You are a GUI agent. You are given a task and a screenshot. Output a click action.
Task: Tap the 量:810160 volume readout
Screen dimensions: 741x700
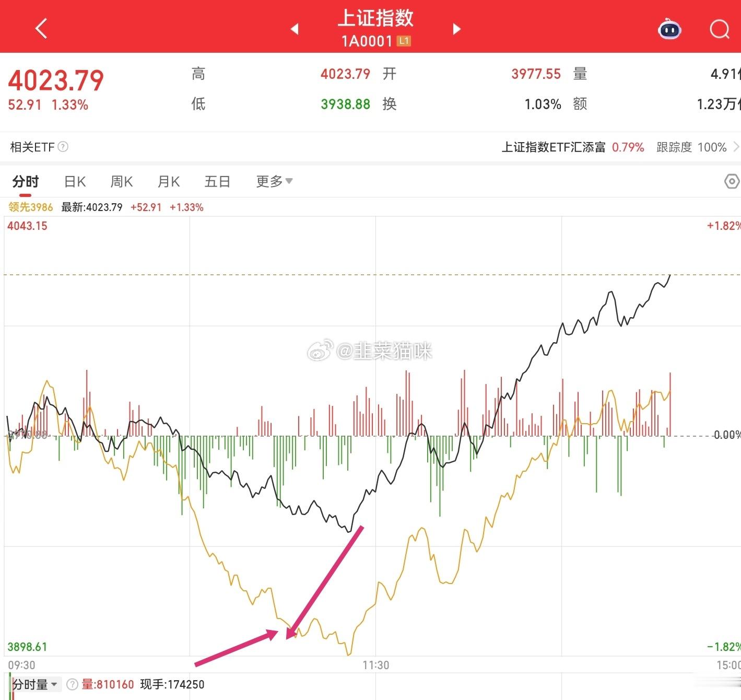click(x=108, y=684)
